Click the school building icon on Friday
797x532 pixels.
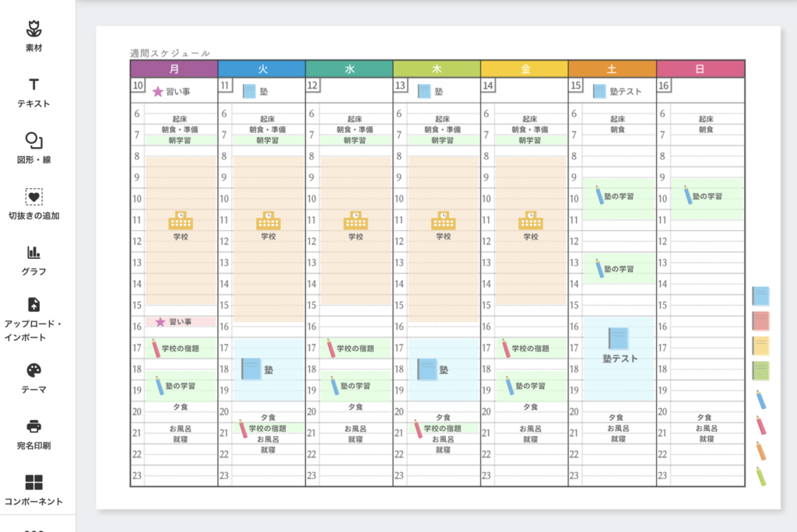[531, 221]
